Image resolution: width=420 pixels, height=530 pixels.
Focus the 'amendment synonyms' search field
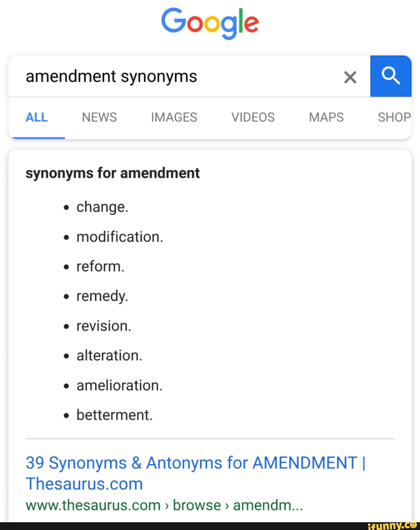(x=175, y=76)
